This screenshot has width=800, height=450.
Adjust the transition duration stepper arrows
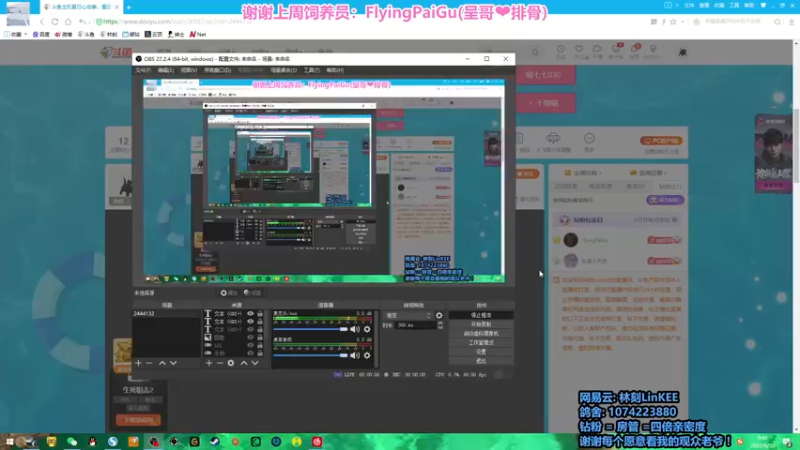(440, 325)
